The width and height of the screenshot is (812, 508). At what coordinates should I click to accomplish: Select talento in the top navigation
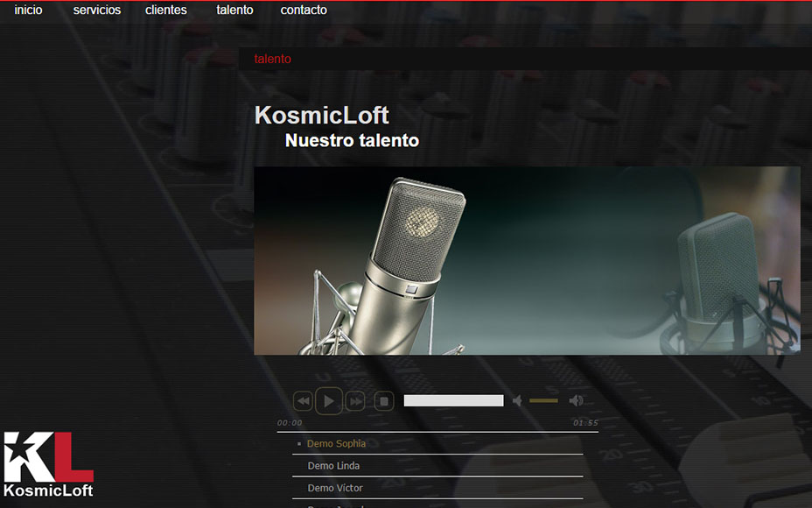(x=234, y=11)
